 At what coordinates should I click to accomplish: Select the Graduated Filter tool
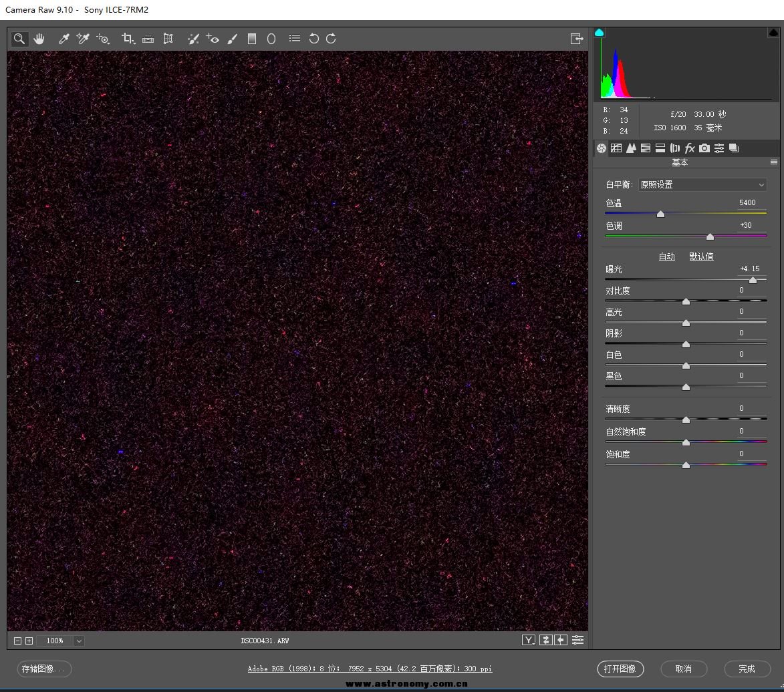pos(252,39)
